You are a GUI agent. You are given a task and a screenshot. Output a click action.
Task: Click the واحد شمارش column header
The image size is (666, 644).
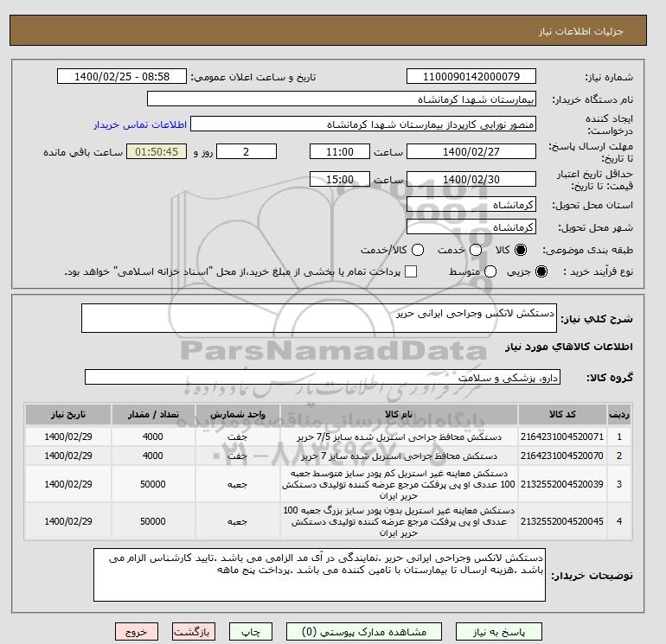click(238, 414)
